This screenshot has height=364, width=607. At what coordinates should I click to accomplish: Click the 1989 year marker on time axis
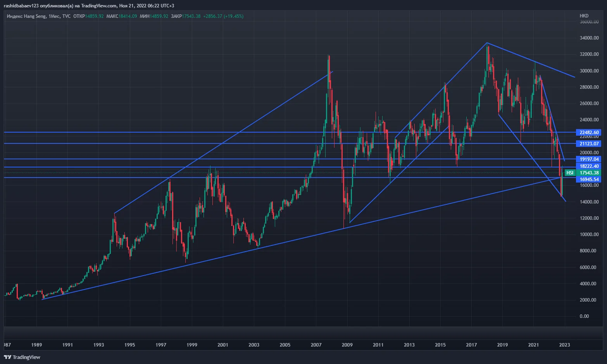(36, 345)
